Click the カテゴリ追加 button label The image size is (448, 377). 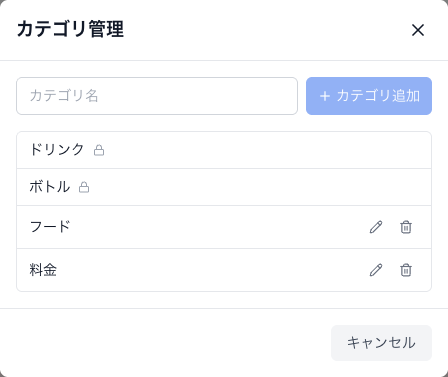pos(378,96)
